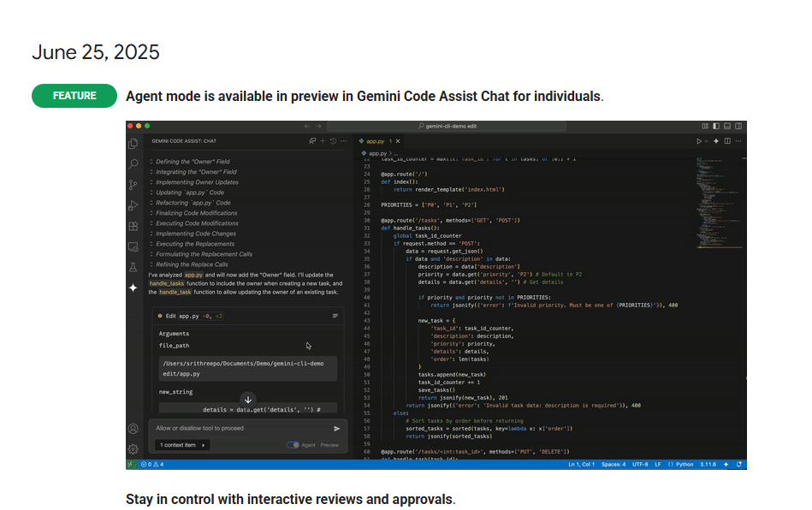This screenshot has width=812, height=510.
Task: Switch to the app.py editor tab
Action: [x=375, y=140]
